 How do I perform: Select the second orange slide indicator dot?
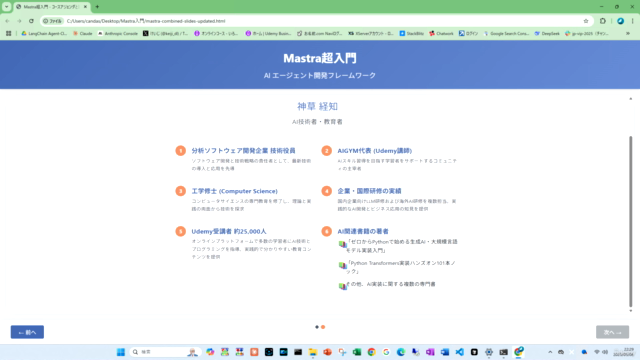click(x=323, y=327)
